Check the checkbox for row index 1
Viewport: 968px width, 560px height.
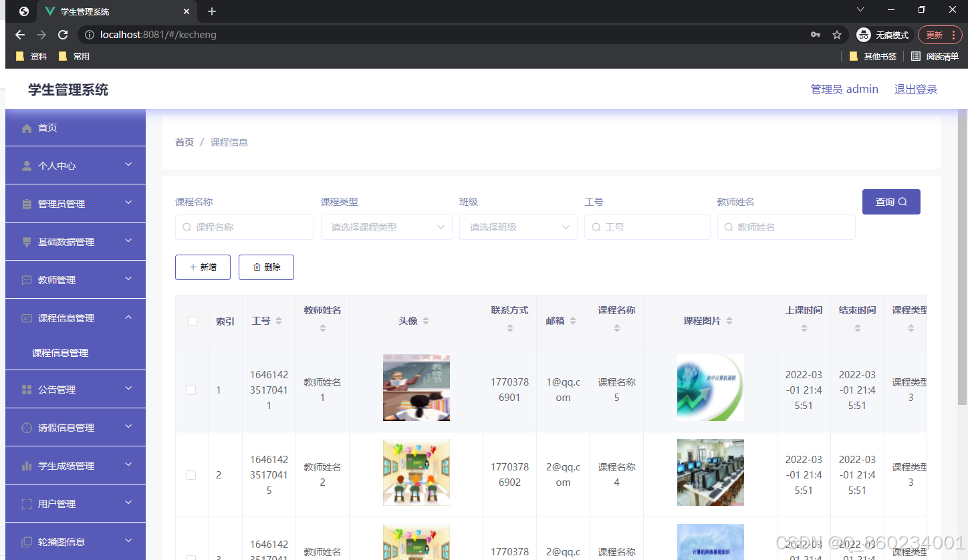tap(191, 390)
